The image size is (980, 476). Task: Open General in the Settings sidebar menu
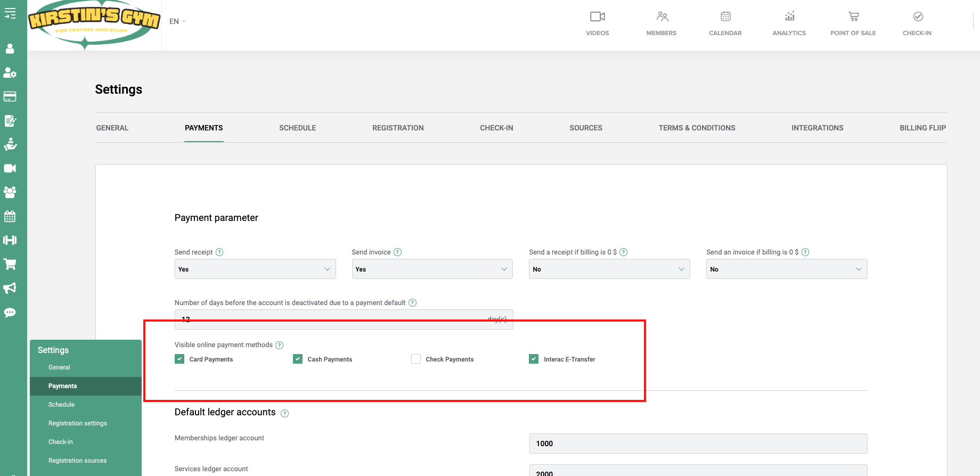59,367
